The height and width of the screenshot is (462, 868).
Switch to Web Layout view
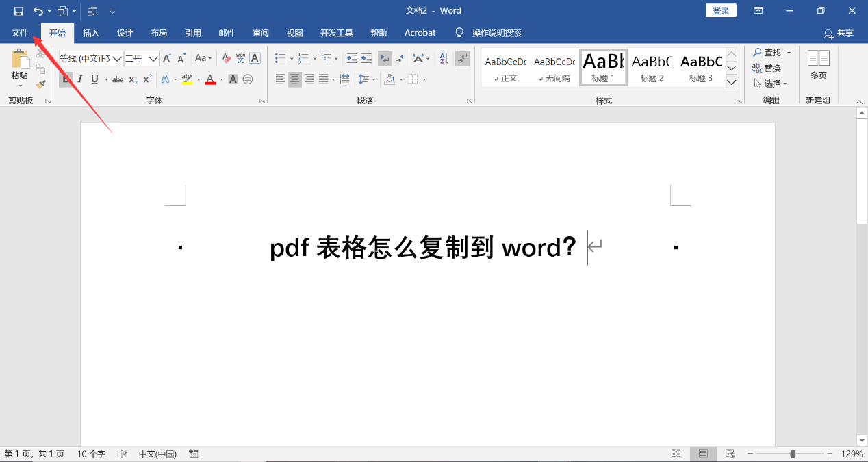(x=730, y=454)
